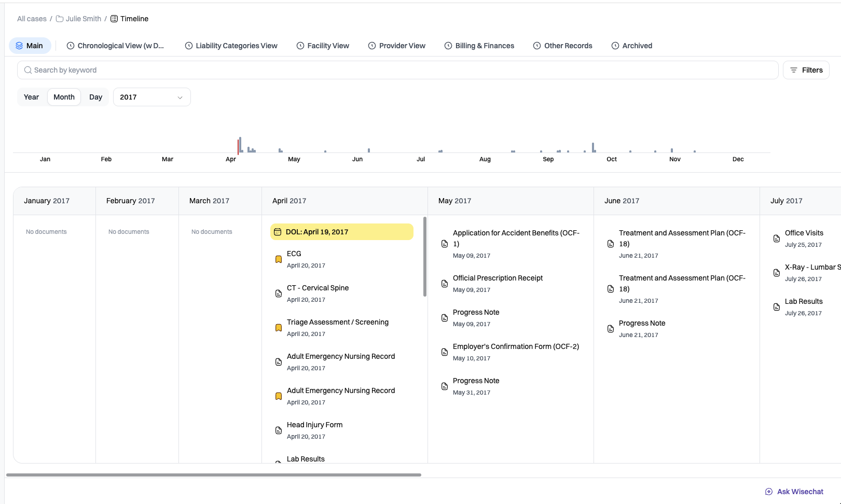Open the first Adult Emergency Nursing Record entry
Viewport: 841px width, 504px height.
tap(341, 361)
